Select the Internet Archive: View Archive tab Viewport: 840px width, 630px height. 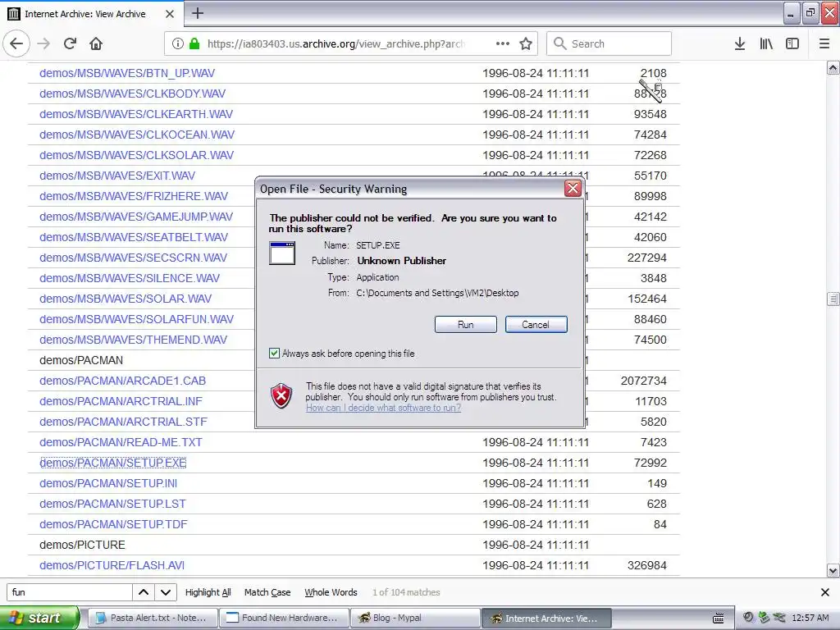click(92, 14)
